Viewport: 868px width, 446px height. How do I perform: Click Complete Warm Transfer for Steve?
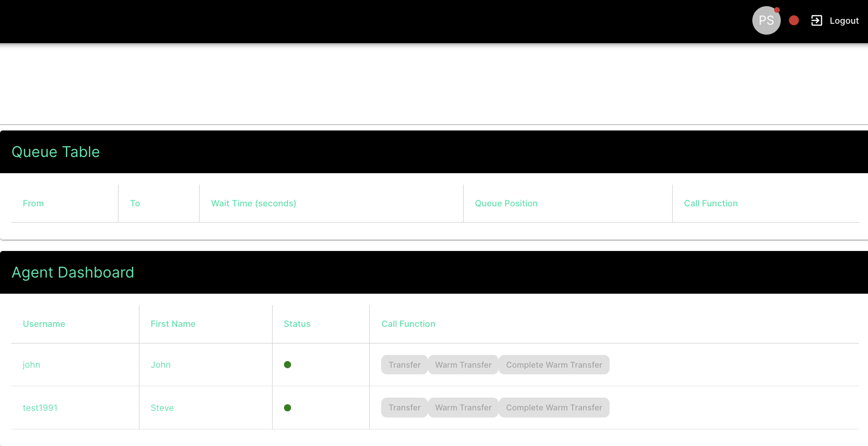[x=554, y=408]
